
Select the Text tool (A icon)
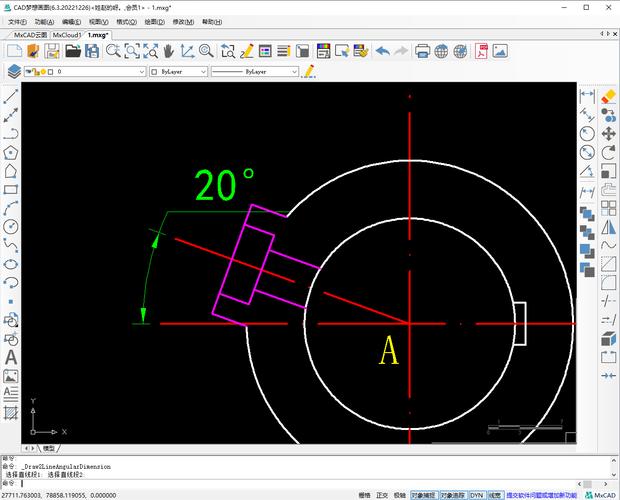coord(11,357)
